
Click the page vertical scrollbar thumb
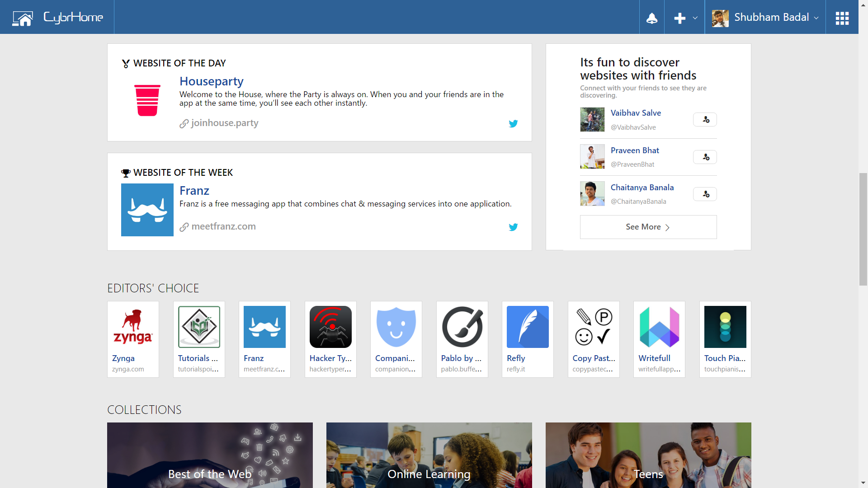[x=863, y=229]
